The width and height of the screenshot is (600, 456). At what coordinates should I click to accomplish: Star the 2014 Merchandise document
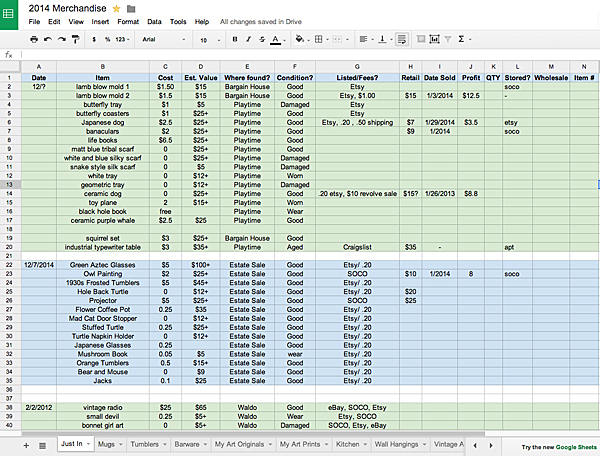coord(116,8)
